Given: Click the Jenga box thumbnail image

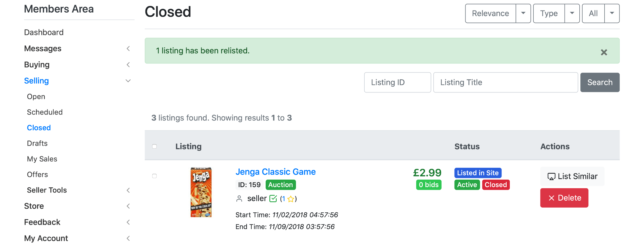Looking at the screenshot, I should click(x=201, y=192).
